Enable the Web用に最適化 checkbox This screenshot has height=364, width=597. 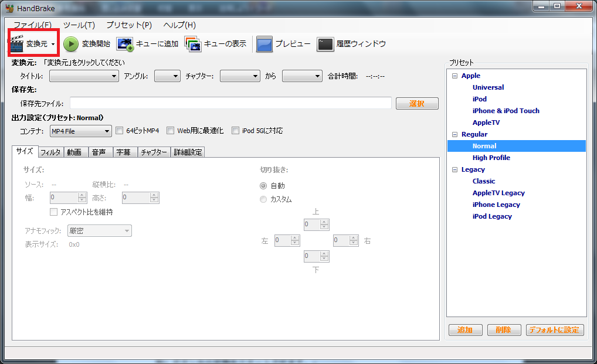[170, 131]
